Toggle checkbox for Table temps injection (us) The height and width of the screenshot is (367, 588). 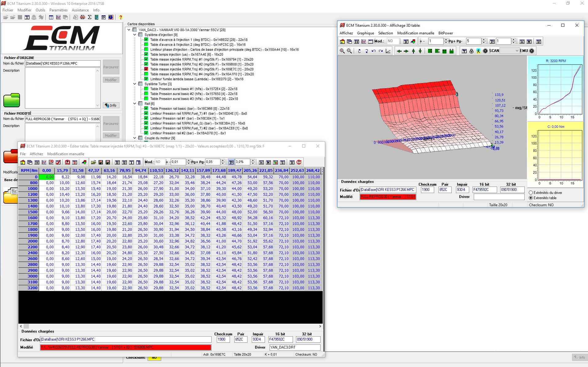point(146,54)
